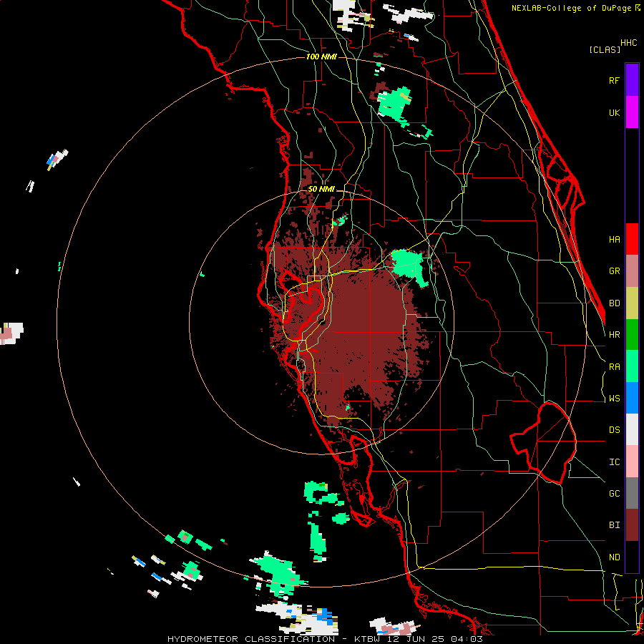Viewport: 644px width, 644px height.
Task: Click the "HYDROMETEOR CLASSIFICATION" title text
Action: tap(251, 639)
